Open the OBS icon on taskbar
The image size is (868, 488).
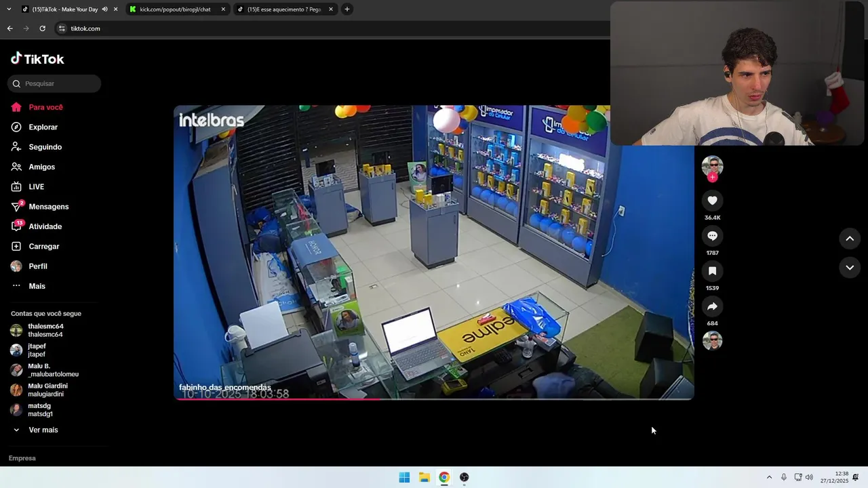coord(465,477)
